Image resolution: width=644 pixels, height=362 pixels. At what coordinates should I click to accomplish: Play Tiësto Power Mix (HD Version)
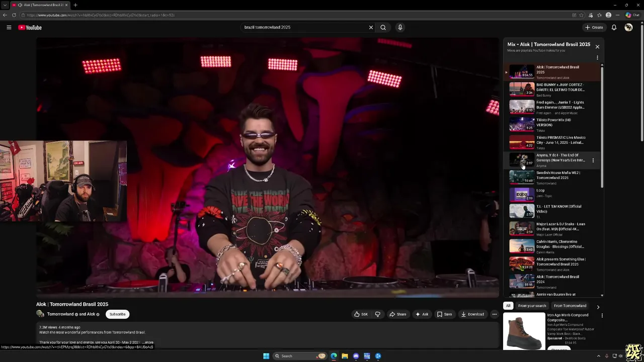point(552,124)
